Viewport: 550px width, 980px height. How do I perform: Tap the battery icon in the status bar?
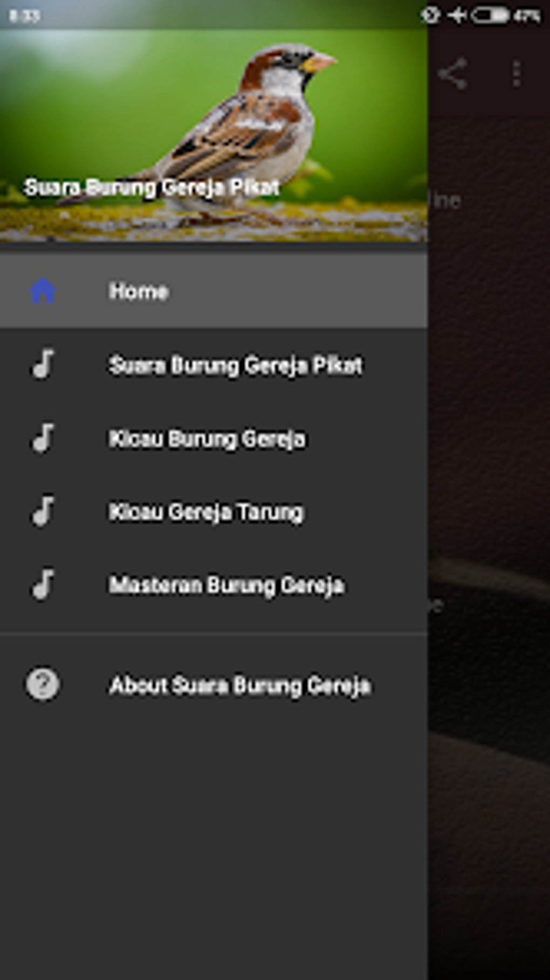tap(490, 15)
